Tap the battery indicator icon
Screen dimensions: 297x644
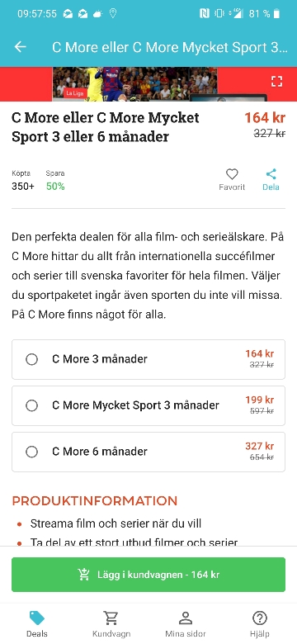pos(277,13)
